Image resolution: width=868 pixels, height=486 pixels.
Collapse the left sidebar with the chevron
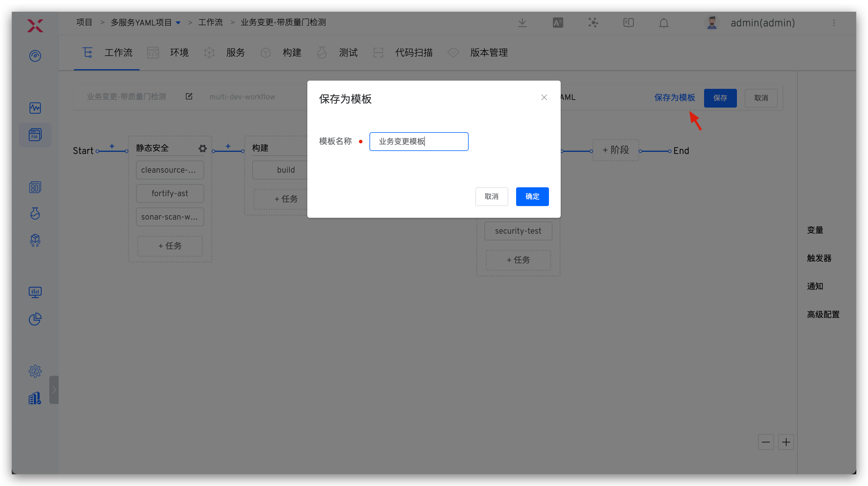[54, 390]
